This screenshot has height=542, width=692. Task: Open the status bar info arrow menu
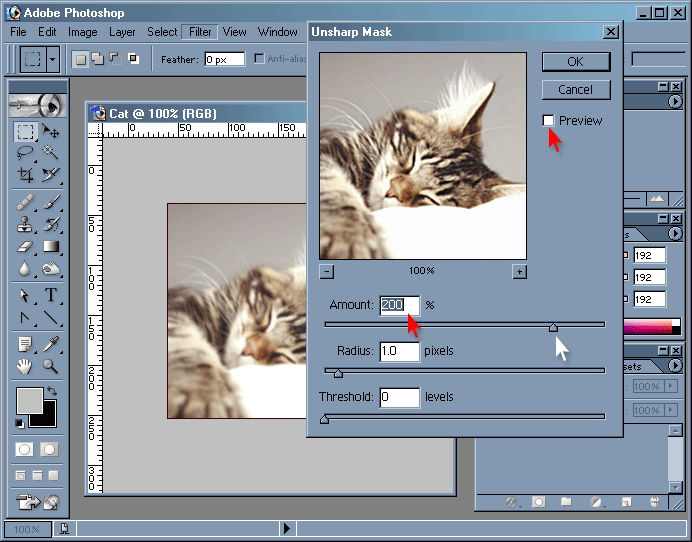287,528
